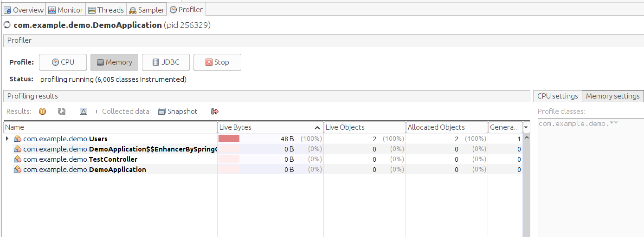Screen dimensions: 644x237
Task: Expand the com.example.demo.Users row
Action: pos(7,138)
